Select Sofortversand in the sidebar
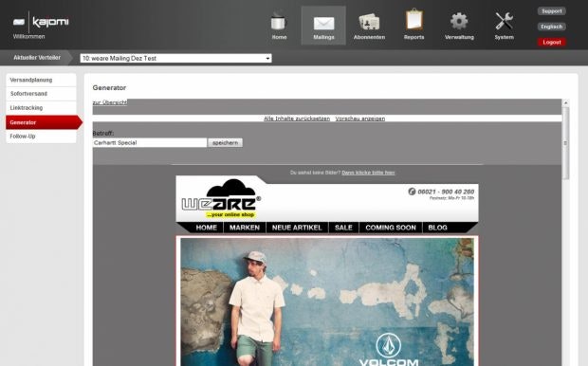 (x=41, y=94)
